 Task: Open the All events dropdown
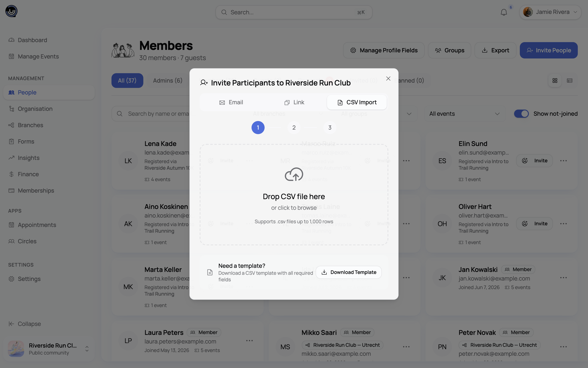[x=465, y=114]
